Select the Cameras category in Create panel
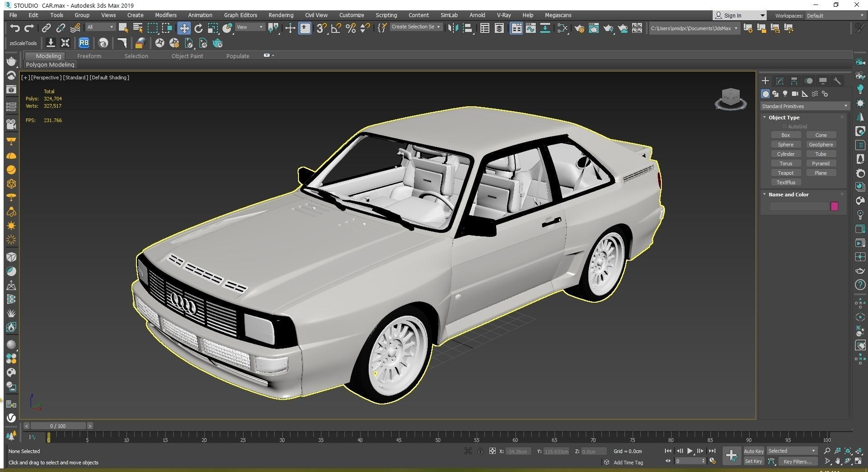The height and width of the screenshot is (472, 868). [795, 94]
